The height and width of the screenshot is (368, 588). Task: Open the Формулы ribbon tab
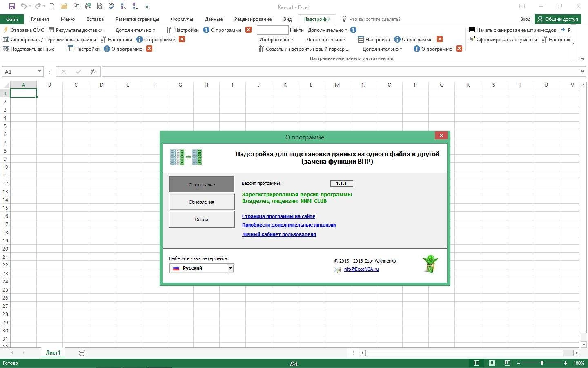pos(182,19)
